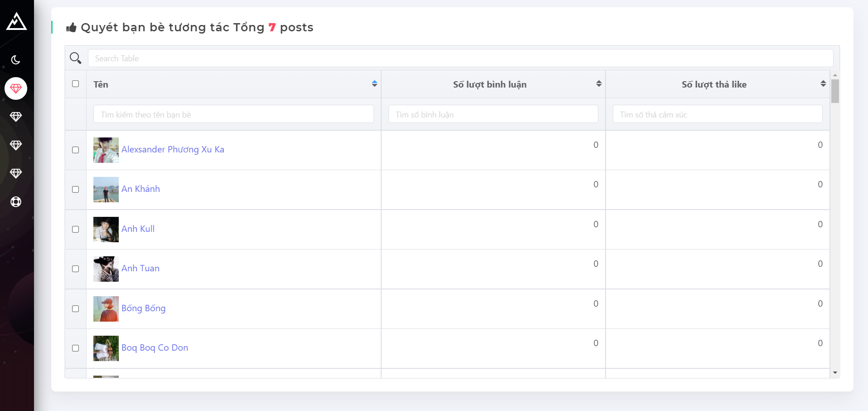Image resolution: width=868 pixels, height=411 pixels.
Task: Click the second diamond icon in the sidebar
Action: tap(16, 117)
